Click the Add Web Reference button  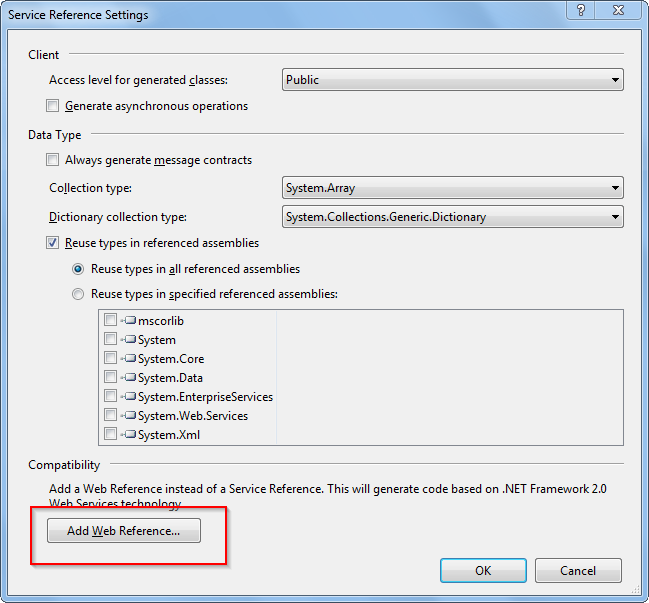[124, 531]
